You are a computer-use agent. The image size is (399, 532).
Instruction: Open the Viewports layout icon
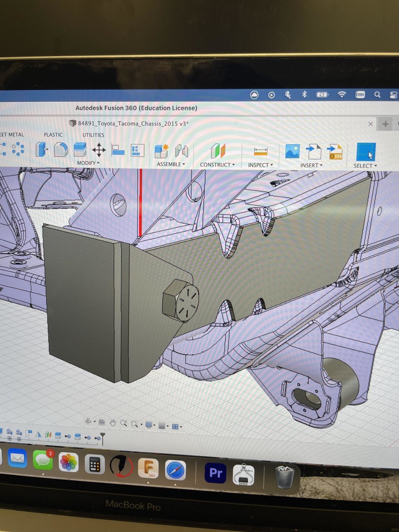pos(175,426)
